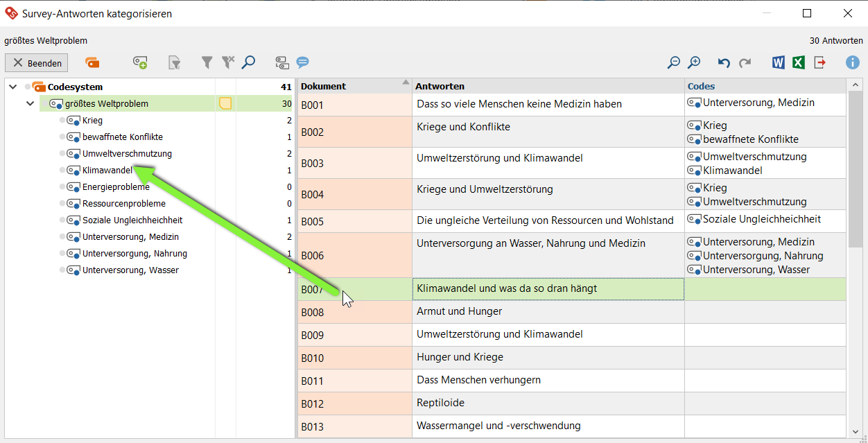Collapse the größtes Weltproblem node
Screen dimensions: 868x443
point(30,104)
